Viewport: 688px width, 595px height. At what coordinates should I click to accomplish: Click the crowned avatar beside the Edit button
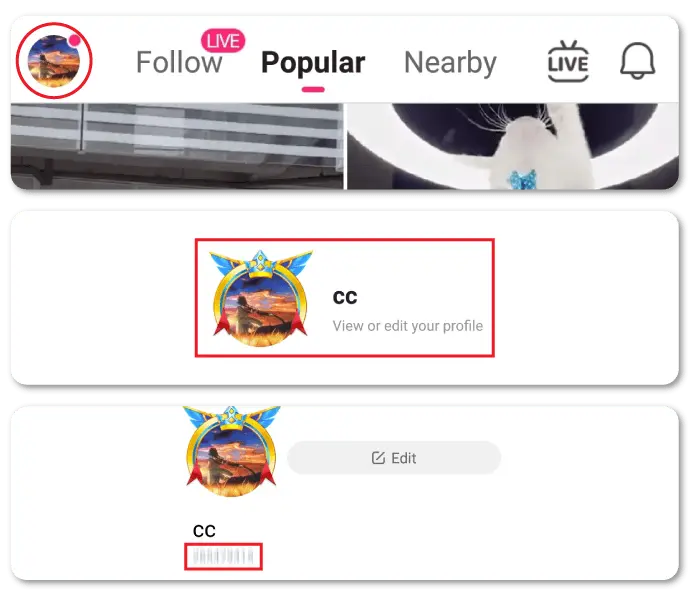(232, 451)
